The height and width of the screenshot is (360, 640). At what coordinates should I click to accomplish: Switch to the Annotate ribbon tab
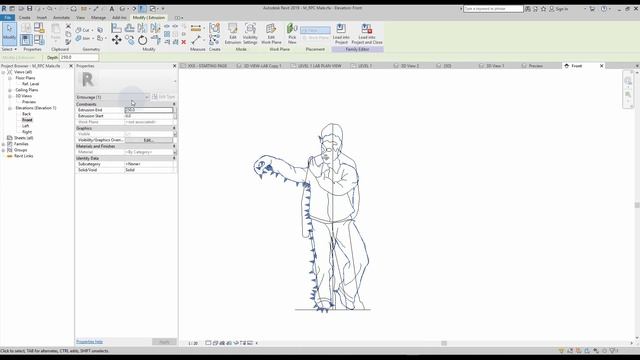61,18
